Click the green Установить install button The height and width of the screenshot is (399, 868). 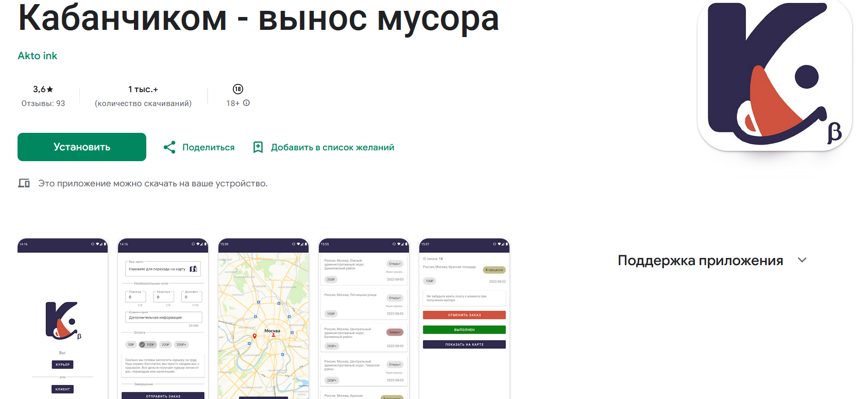point(82,147)
